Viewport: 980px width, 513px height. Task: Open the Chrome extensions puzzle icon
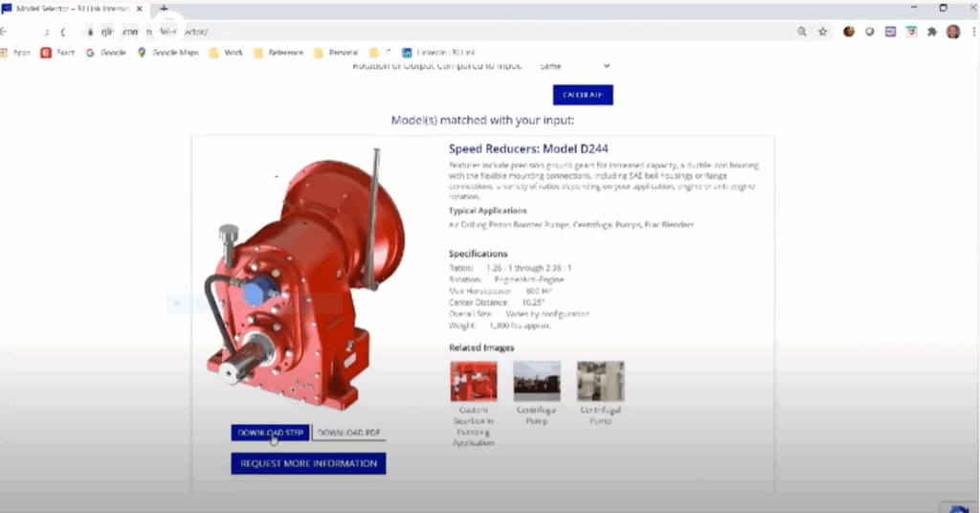point(932,32)
